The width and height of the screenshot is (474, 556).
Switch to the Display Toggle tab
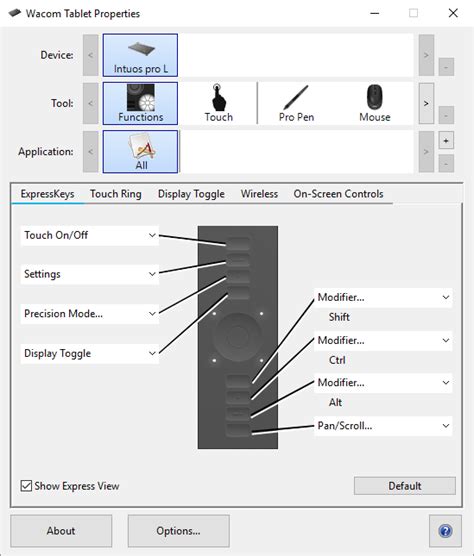coord(191,194)
